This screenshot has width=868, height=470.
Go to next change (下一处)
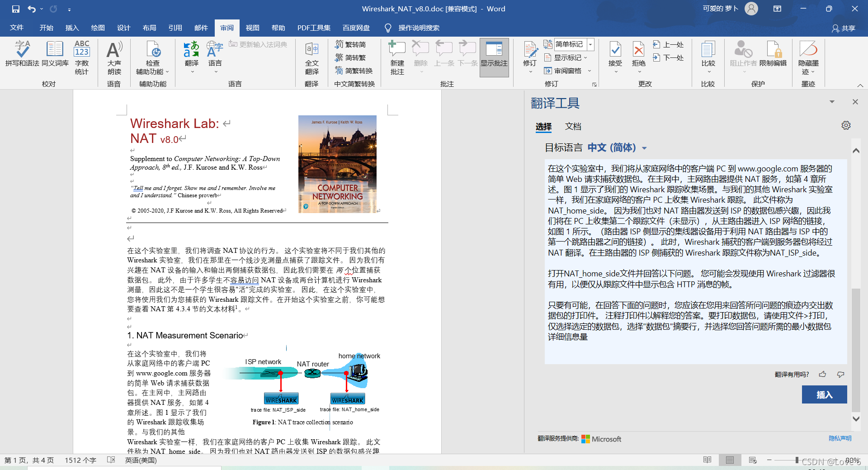click(669, 57)
